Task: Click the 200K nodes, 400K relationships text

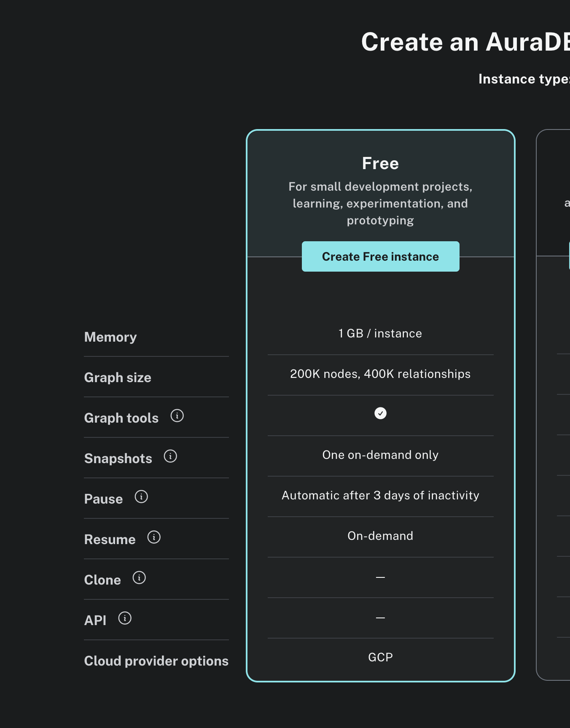Action: click(380, 374)
